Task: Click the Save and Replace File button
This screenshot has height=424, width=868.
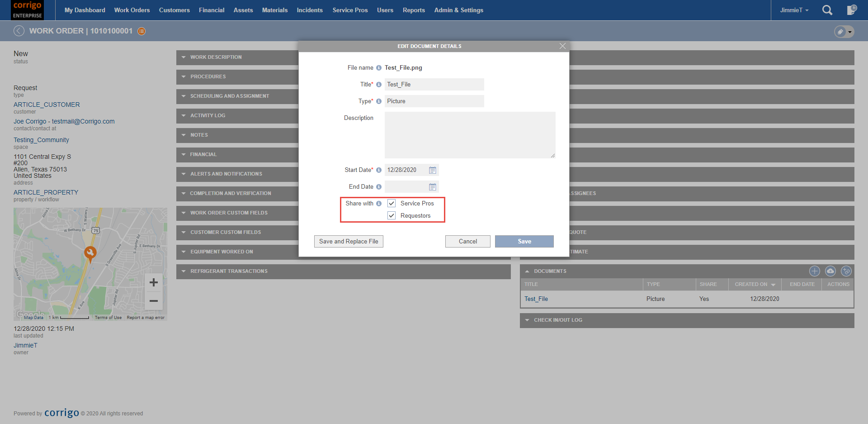Action: click(x=349, y=242)
